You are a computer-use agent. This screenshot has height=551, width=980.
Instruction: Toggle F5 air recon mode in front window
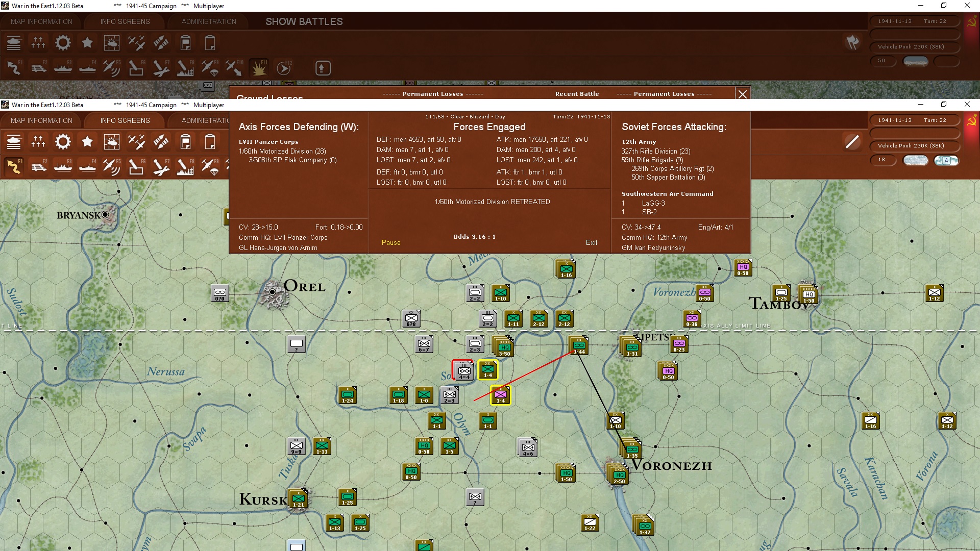point(112,167)
